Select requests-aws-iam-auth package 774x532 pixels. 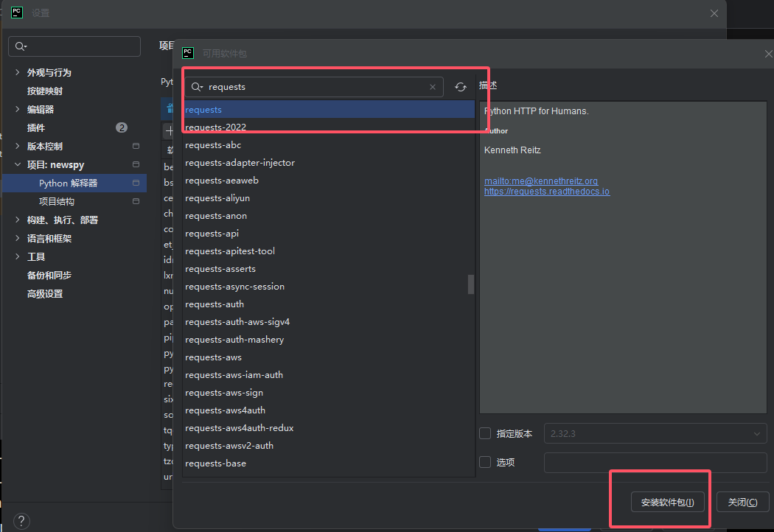[329, 375]
